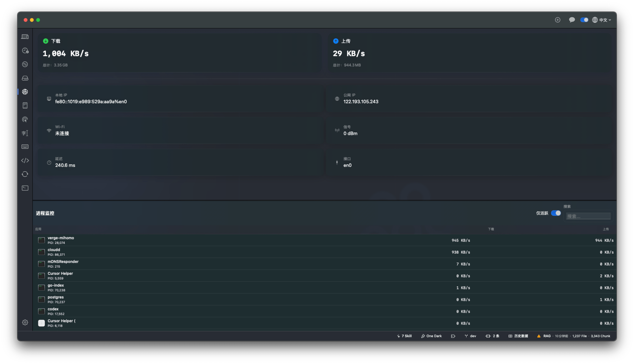Click the 240.6 ms latency value
This screenshot has width=634, height=364.
(65, 165)
